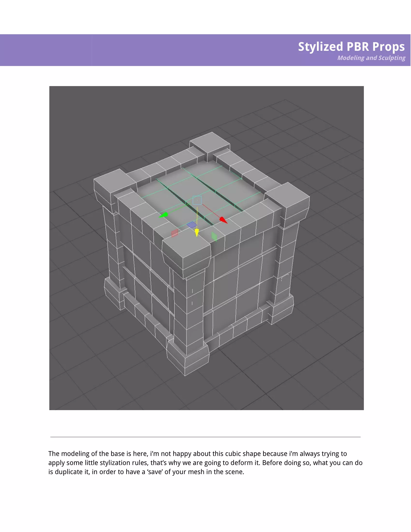Viewport: 411px width, 532px height.
Task: Click the cyan square gizmo center handle
Action: pyautogui.click(x=197, y=200)
